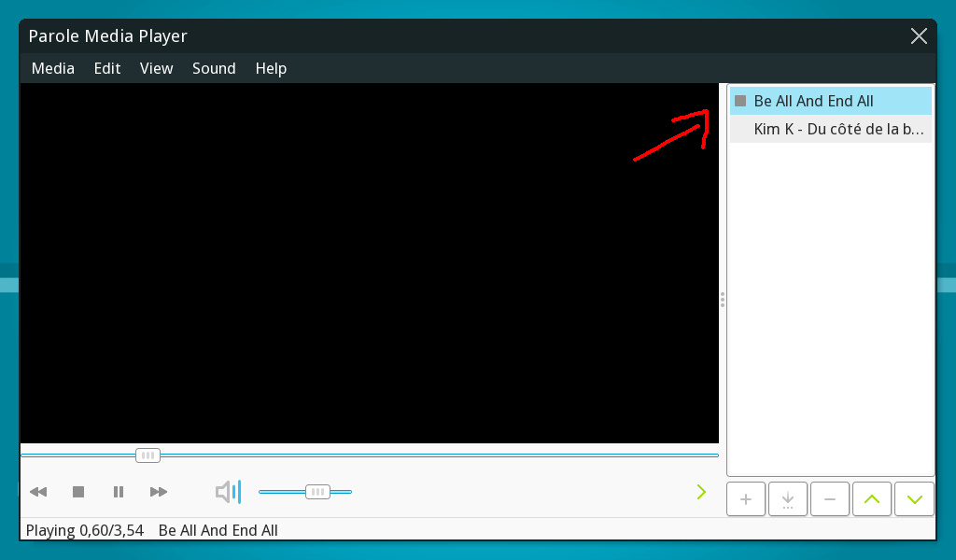Add media with the plus button
The image size is (956, 560).
(x=746, y=499)
